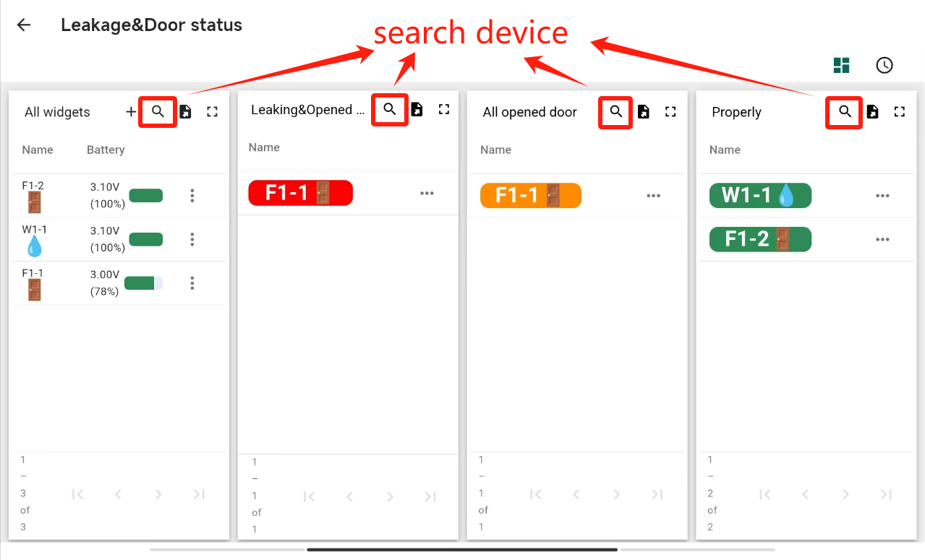This screenshot has height=560, width=925.
Task: Export data from the All widgets panel
Action: pos(185,112)
